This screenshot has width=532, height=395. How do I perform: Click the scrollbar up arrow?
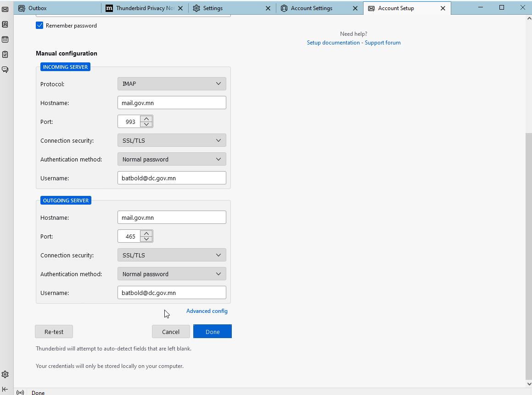(529, 19)
